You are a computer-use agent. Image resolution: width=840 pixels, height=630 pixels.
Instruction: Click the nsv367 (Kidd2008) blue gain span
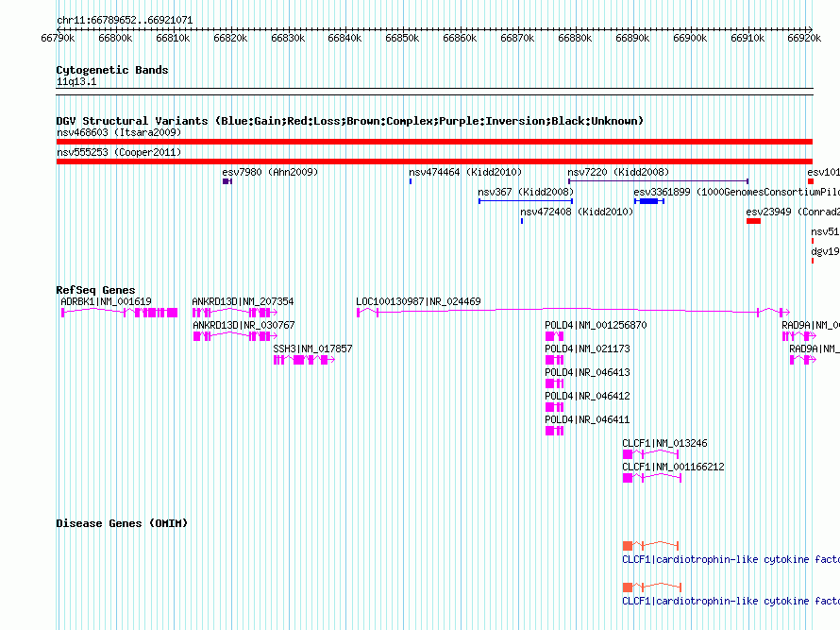[526, 201]
